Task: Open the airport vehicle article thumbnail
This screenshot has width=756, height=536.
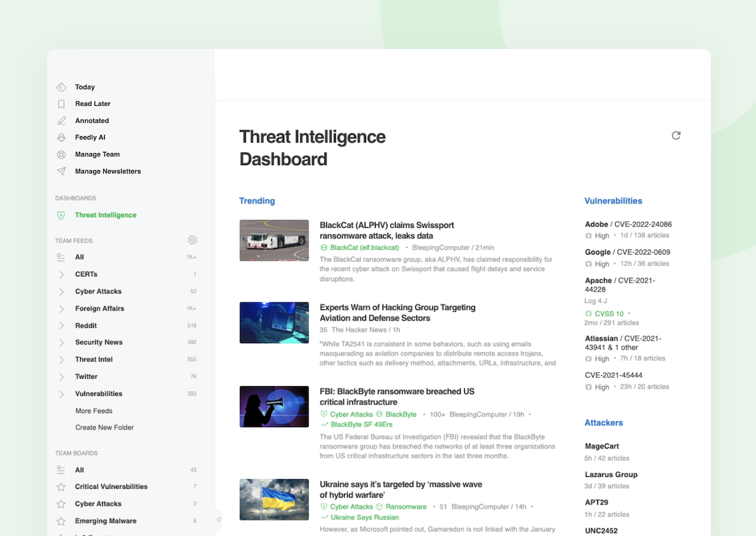Action: 274,240
